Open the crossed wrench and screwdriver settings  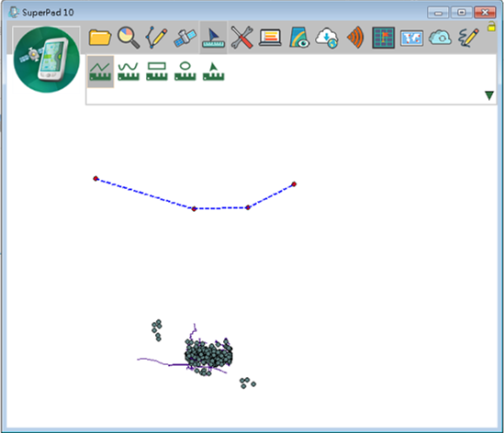coord(241,38)
